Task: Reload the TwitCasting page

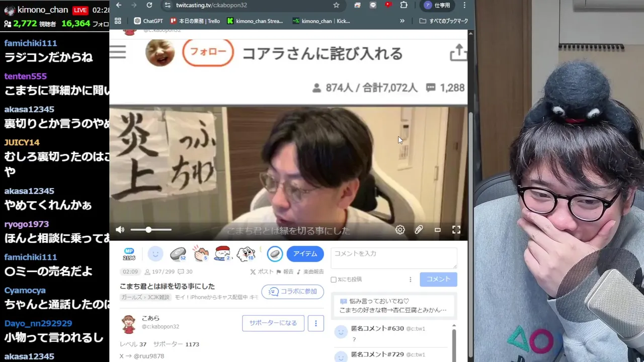Action: click(x=149, y=5)
